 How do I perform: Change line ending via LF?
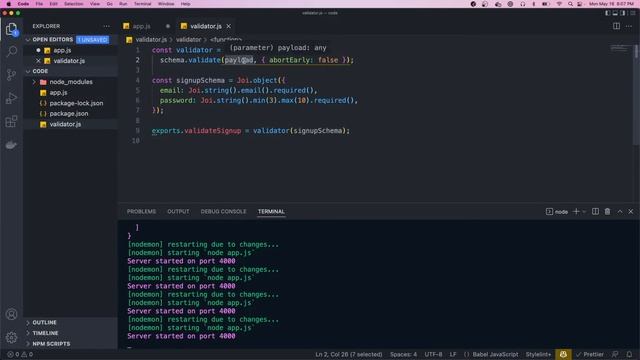[x=453, y=355]
